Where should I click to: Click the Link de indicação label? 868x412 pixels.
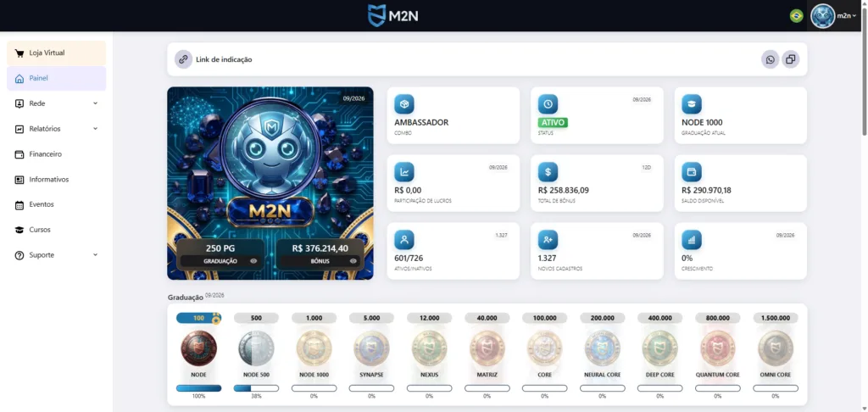[224, 59]
